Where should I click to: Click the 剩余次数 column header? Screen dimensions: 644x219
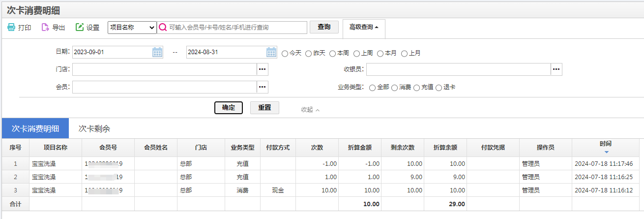(403, 148)
